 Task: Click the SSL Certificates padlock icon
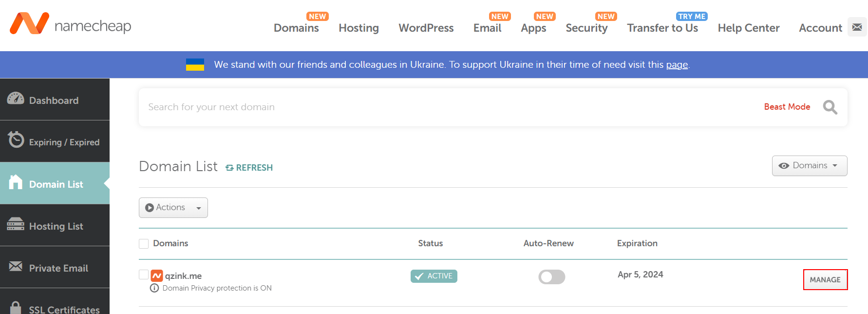point(16,308)
